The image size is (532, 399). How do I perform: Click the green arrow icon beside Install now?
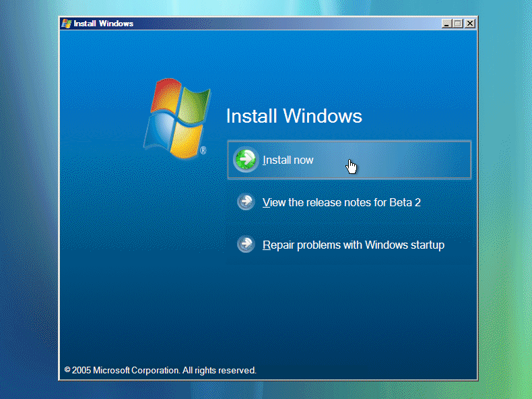(246, 160)
